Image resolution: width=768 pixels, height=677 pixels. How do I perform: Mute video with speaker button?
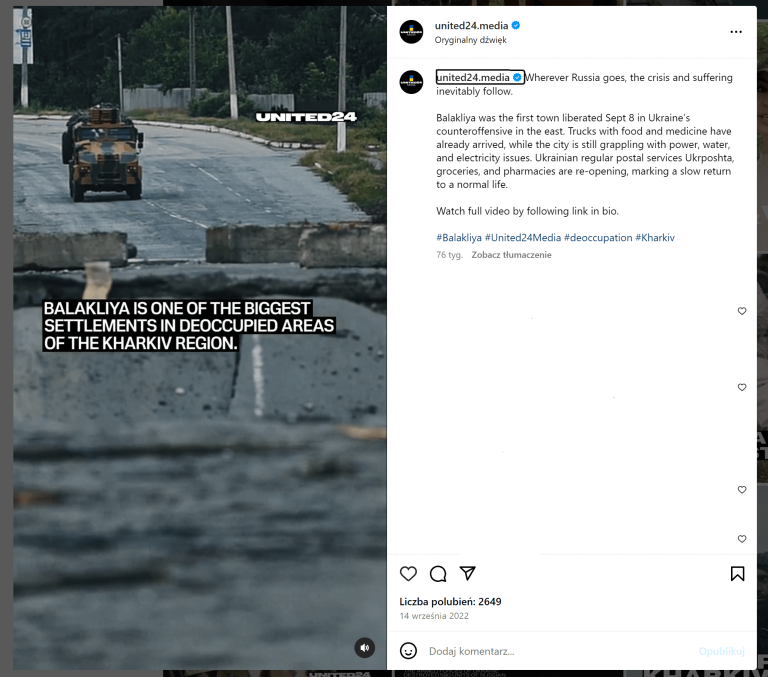[364, 648]
